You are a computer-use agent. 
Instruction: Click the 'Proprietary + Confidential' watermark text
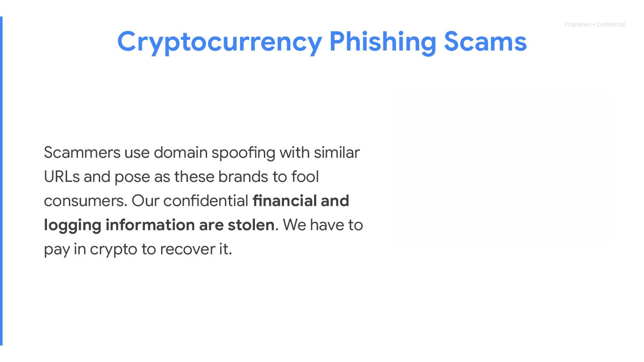click(595, 25)
